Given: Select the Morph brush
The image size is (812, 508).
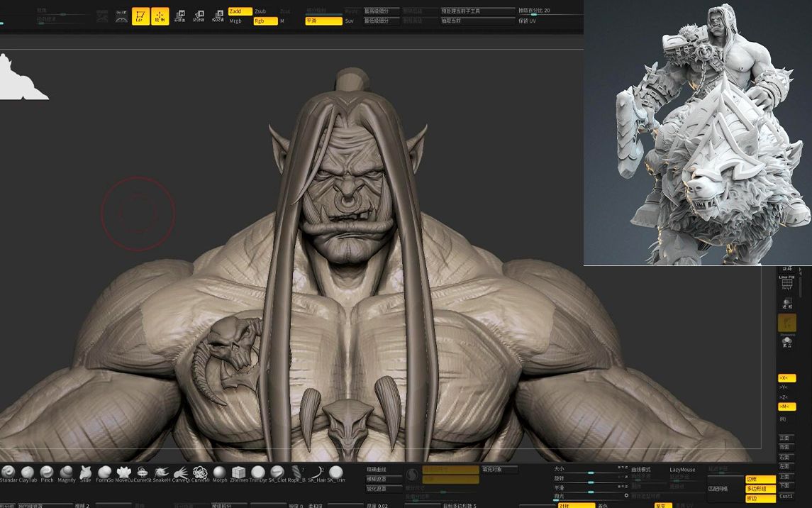Looking at the screenshot, I should click(x=220, y=473).
